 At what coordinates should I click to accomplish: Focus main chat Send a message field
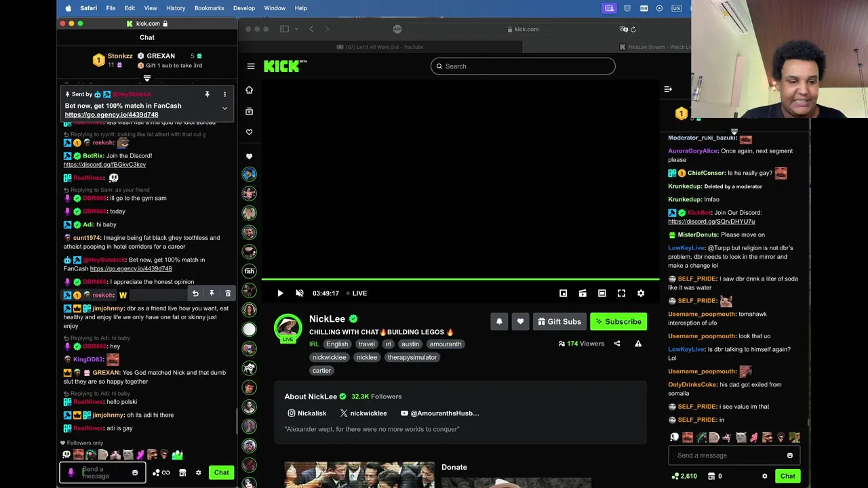(x=727, y=455)
